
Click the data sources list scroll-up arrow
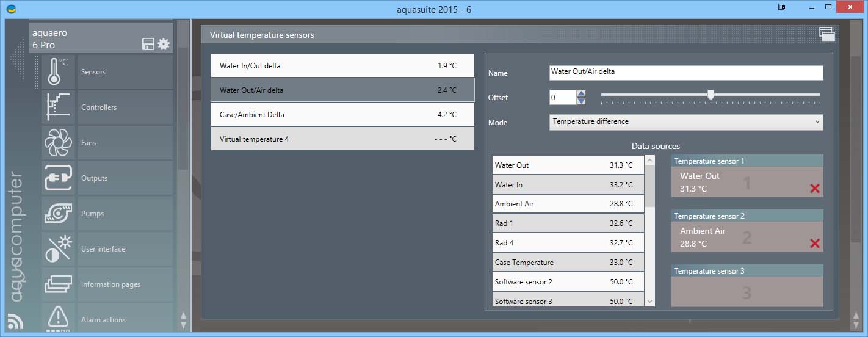point(649,161)
